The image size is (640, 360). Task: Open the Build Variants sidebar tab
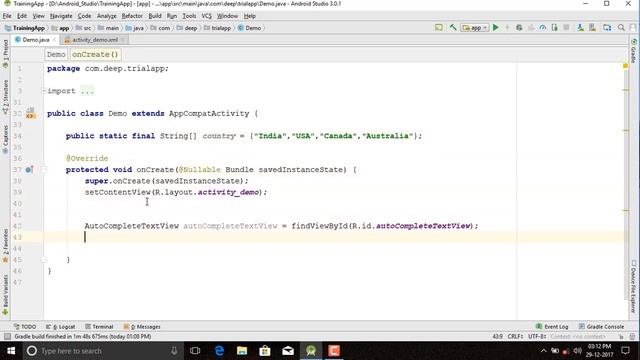click(x=5, y=295)
